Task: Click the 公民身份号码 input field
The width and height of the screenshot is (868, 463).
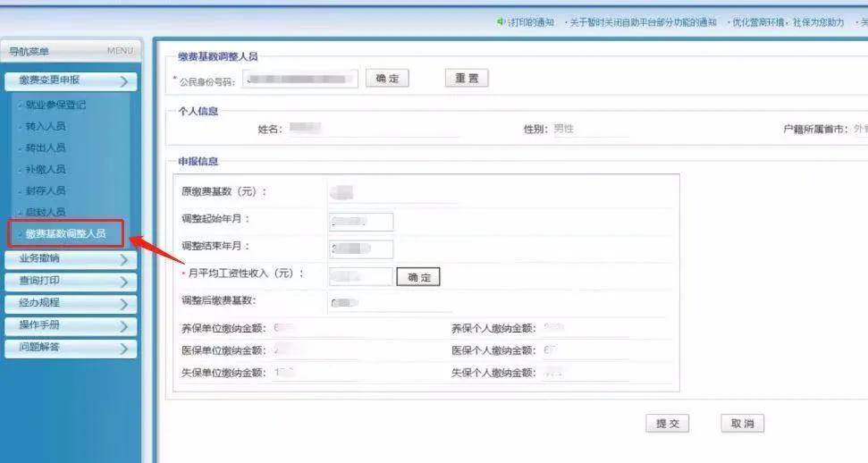Action: pos(299,80)
